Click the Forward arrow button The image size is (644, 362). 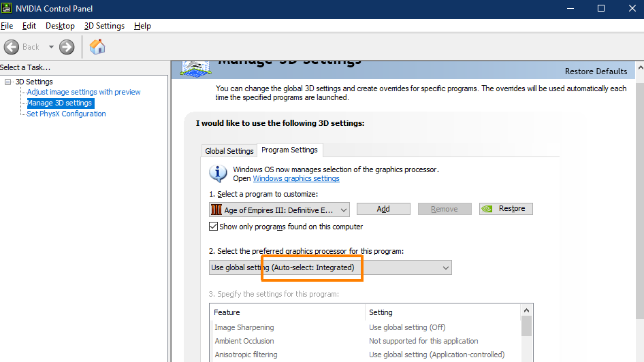tap(67, 47)
